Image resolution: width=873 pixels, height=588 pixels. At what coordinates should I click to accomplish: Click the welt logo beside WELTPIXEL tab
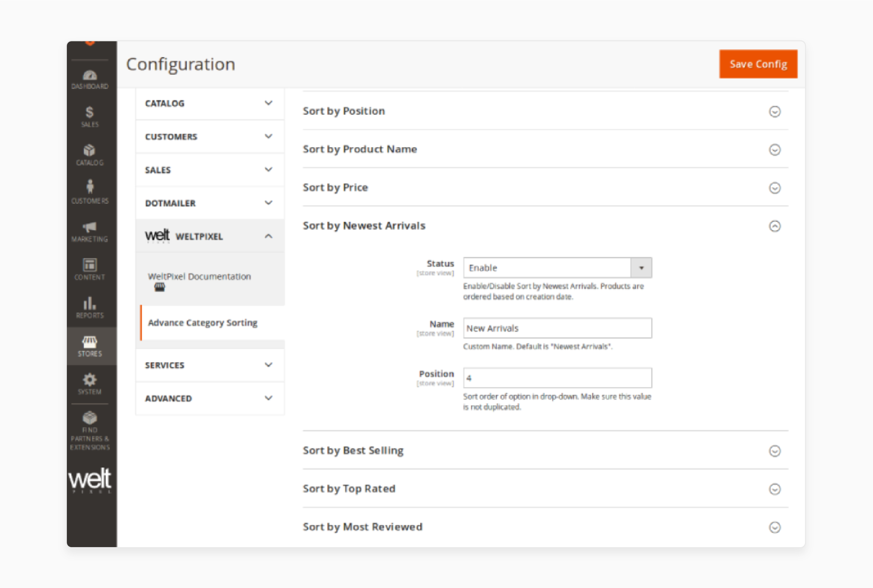[x=157, y=236]
